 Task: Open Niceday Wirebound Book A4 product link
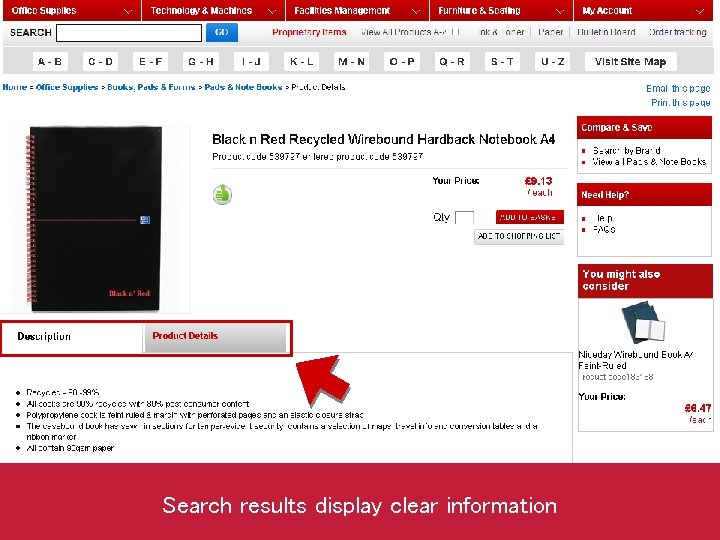[x=636, y=360]
